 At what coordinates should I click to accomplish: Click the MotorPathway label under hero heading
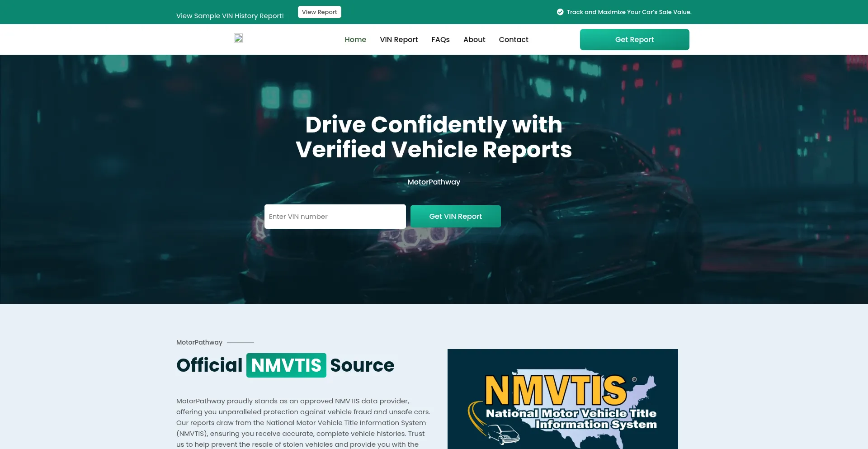pyautogui.click(x=434, y=182)
